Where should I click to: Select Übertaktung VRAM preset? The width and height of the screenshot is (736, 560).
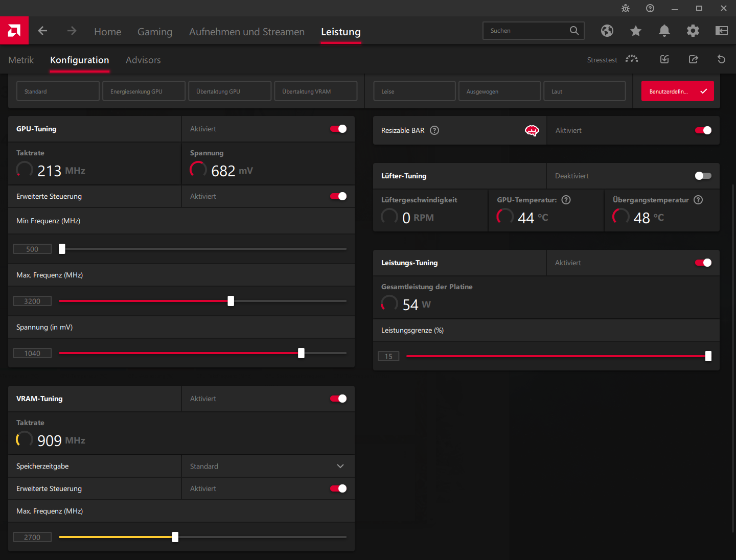click(315, 91)
